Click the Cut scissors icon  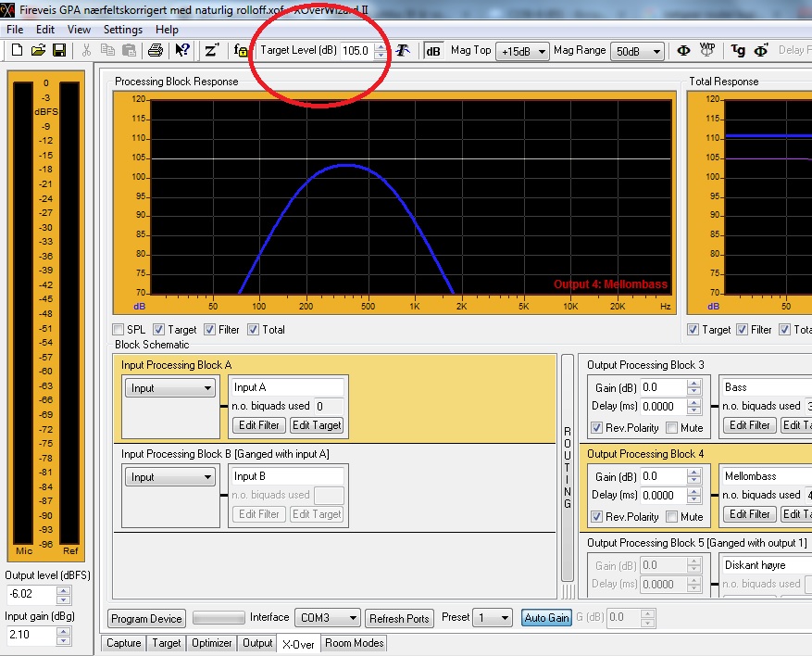[x=86, y=50]
